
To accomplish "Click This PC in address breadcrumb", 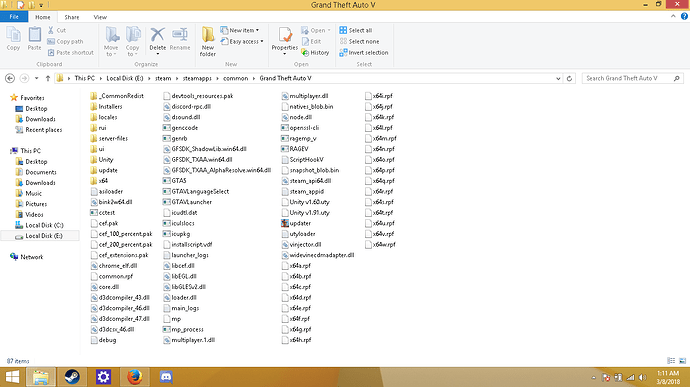I will coord(84,78).
